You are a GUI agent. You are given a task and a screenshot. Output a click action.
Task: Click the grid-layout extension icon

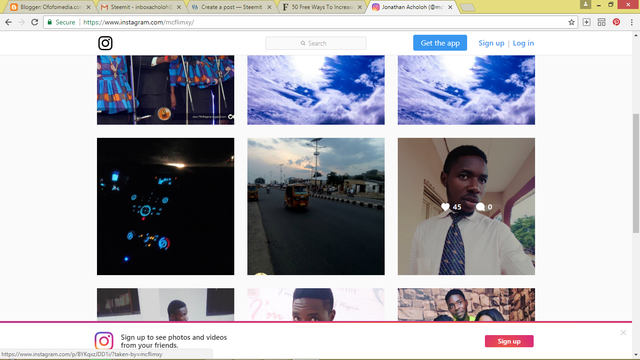pyautogui.click(x=601, y=22)
